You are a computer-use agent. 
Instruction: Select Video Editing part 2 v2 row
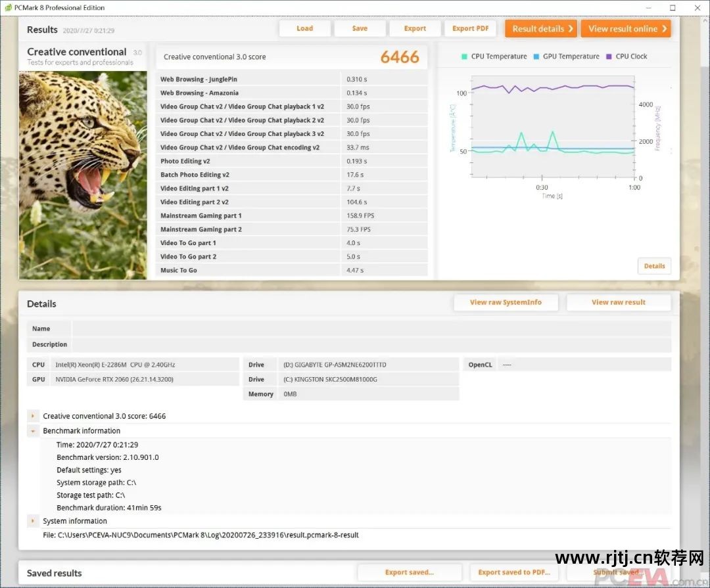[292, 202]
